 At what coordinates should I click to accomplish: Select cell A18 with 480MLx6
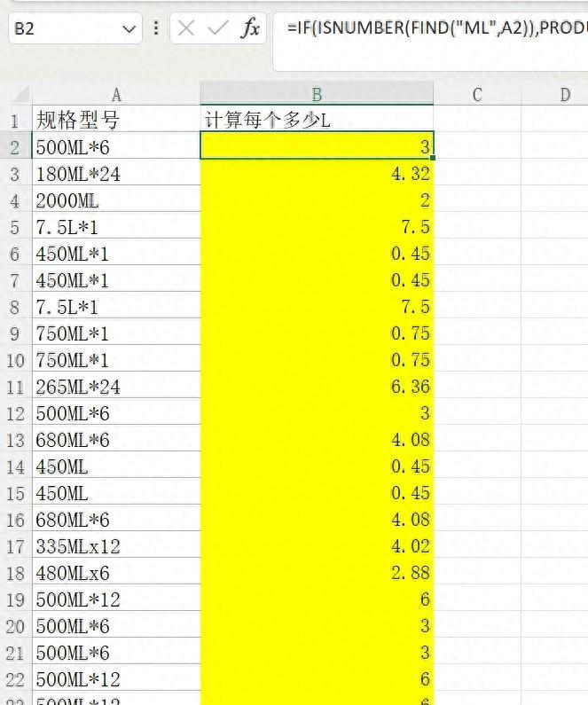point(116,573)
